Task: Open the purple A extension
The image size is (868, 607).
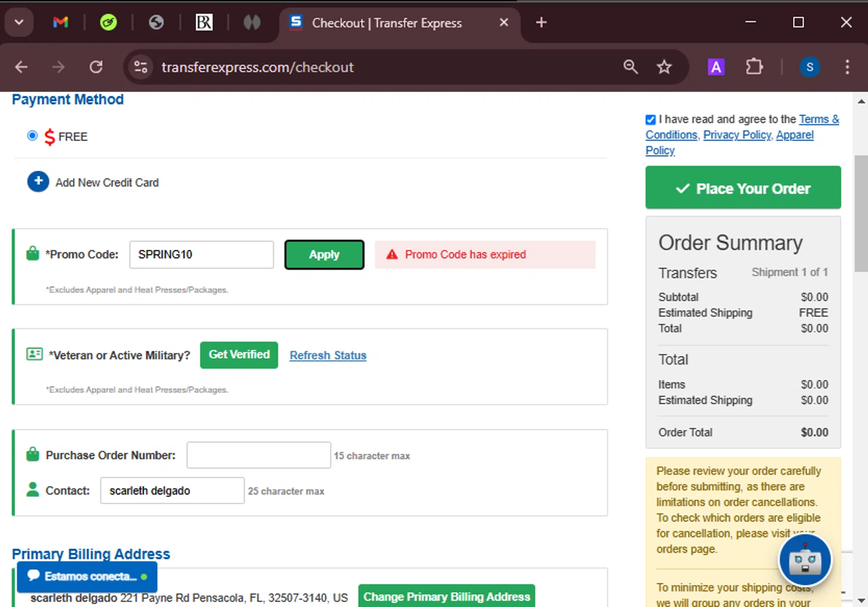Action: (716, 67)
